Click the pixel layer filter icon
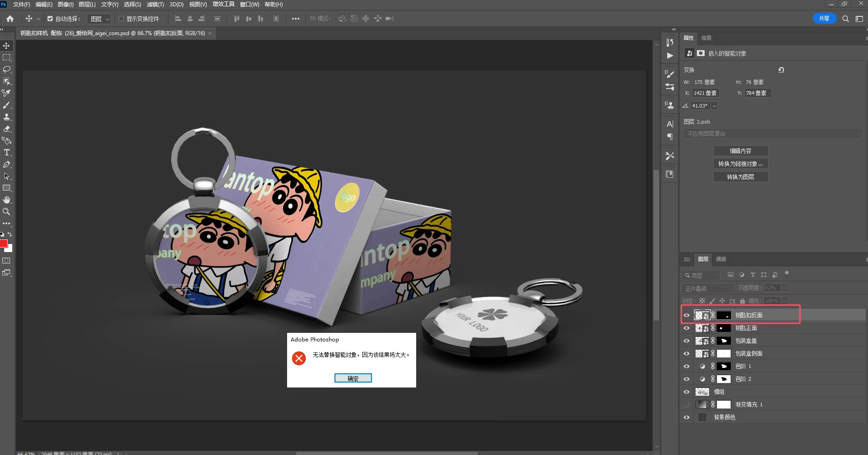The height and width of the screenshot is (455, 868). 730,275
